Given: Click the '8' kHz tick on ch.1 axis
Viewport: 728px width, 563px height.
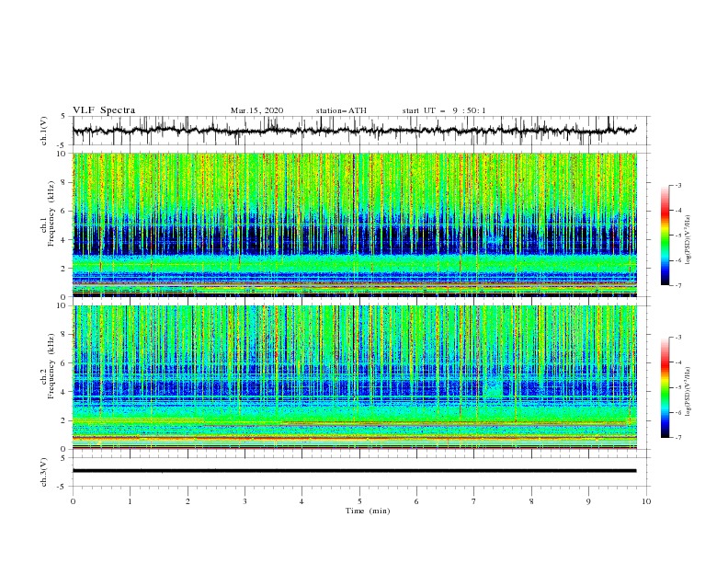Looking at the screenshot, I should [64, 182].
